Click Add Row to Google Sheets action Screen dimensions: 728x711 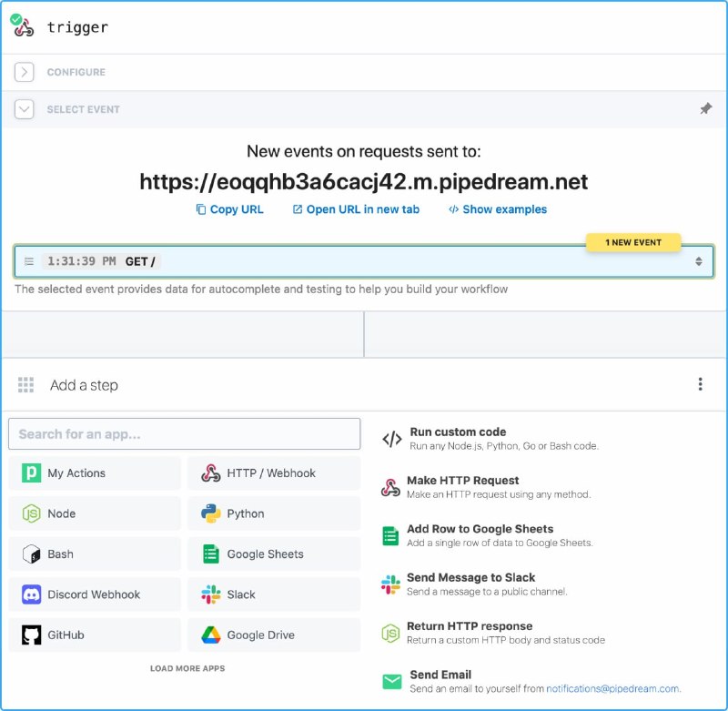pos(487,535)
